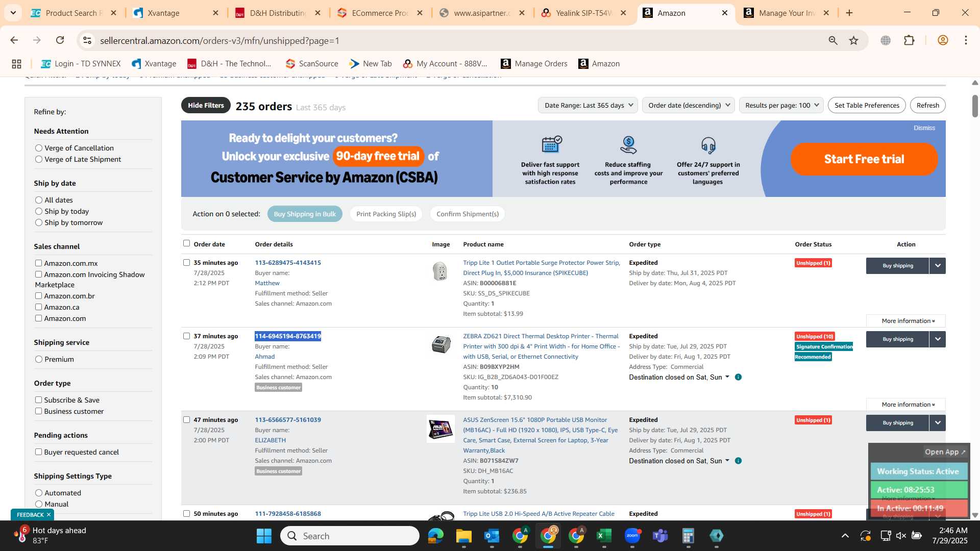Open the browser zoom magnifier icon
Image resolution: width=980 pixels, height=551 pixels.
(x=833, y=40)
